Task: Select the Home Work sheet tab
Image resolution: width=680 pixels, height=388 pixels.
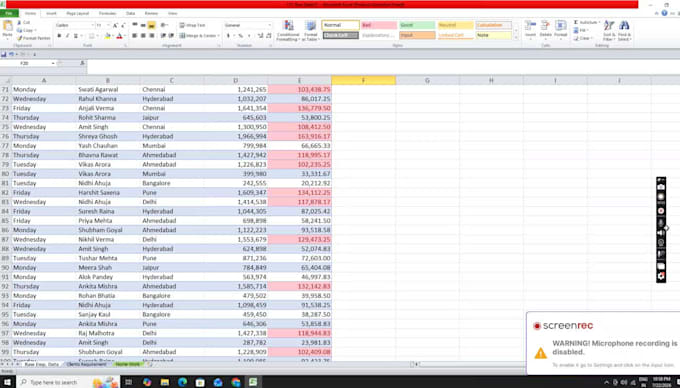Action: click(128, 364)
